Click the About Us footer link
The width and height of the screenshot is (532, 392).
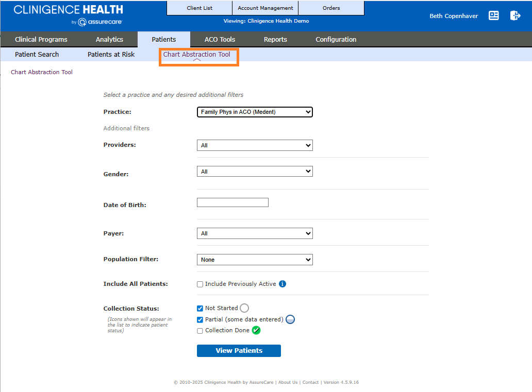pyautogui.click(x=288, y=382)
